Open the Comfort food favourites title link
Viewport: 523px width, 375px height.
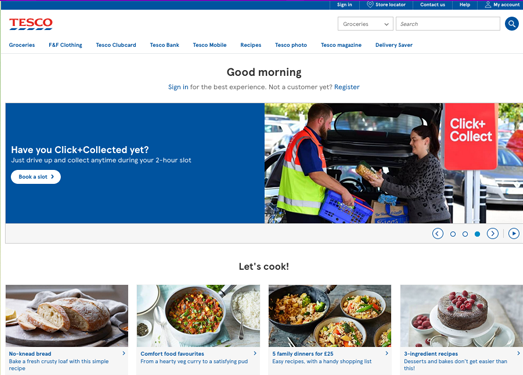pos(172,354)
